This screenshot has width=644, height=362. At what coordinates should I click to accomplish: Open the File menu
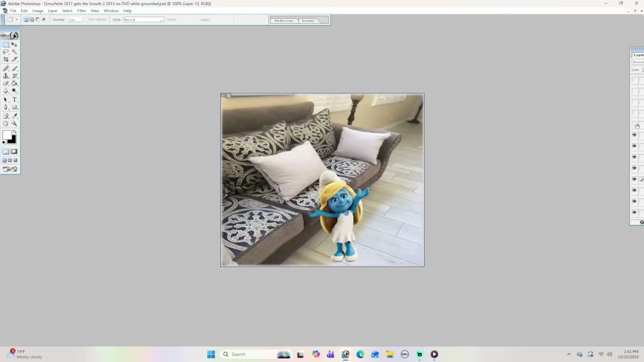coord(13,11)
